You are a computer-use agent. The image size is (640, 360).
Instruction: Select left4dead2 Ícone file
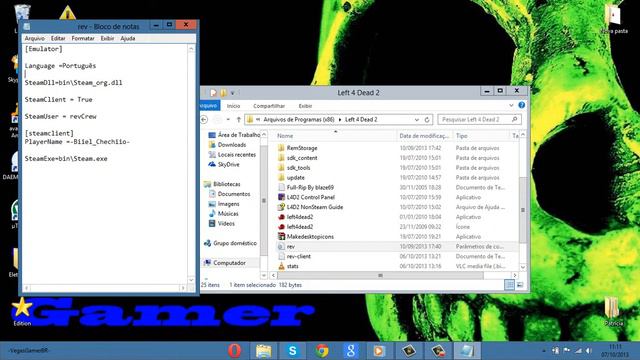click(296, 227)
